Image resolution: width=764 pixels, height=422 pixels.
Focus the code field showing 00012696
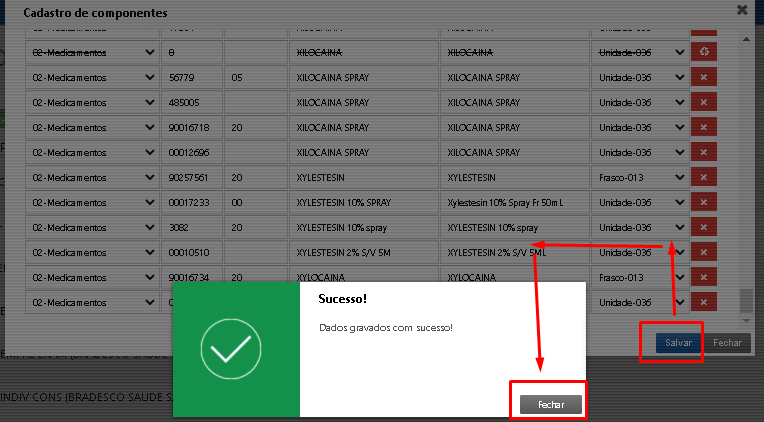192,153
